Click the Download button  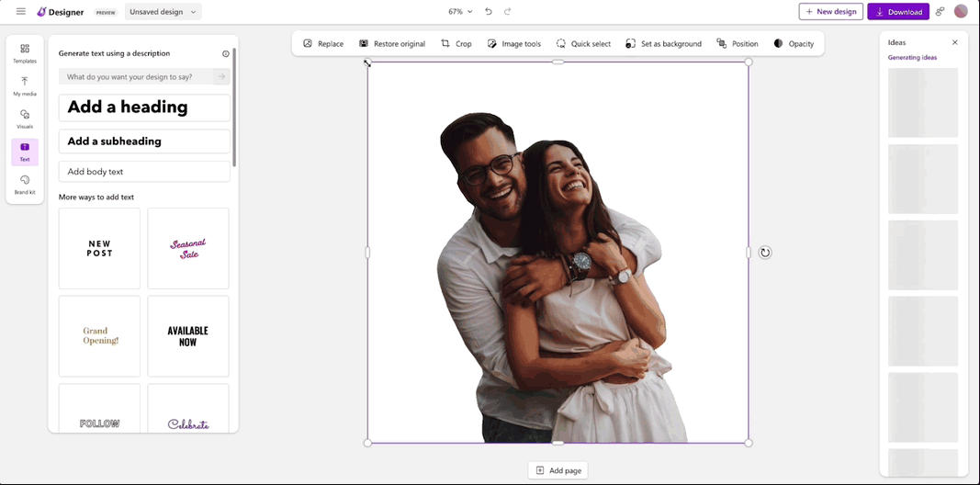(x=898, y=12)
